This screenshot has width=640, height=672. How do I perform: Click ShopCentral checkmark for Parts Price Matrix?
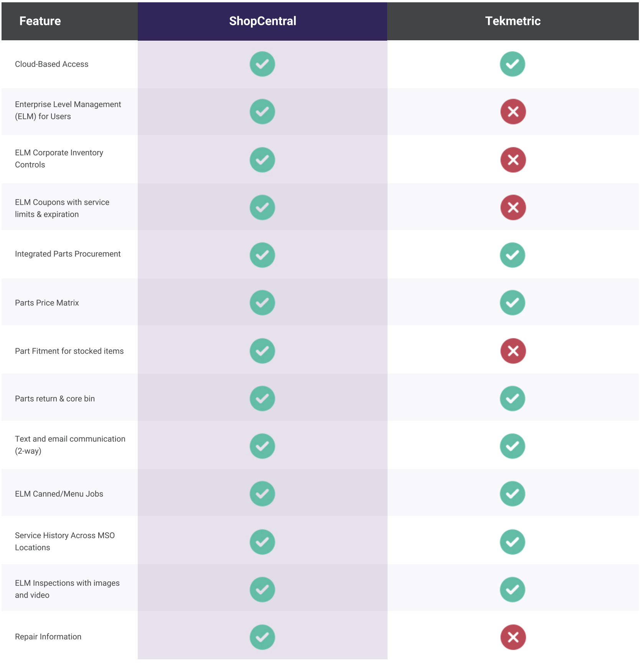[x=262, y=303]
